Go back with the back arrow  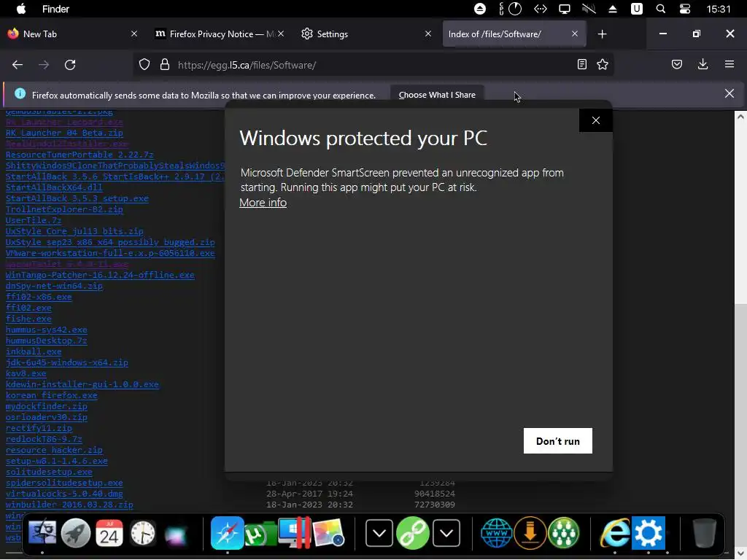pos(18,65)
